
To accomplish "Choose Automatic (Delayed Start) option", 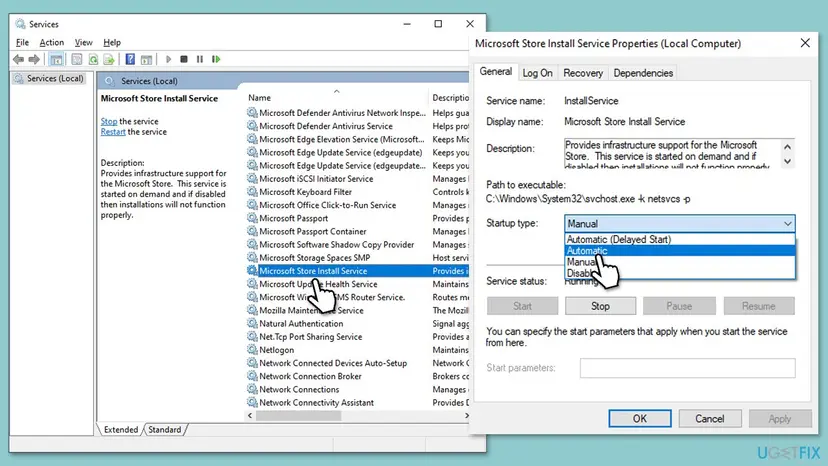I will coord(679,239).
